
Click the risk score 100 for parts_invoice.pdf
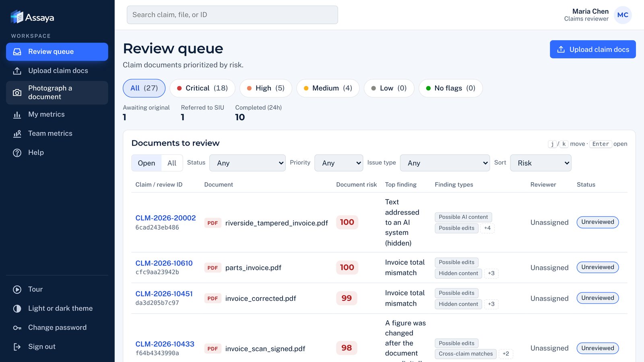[347, 267]
